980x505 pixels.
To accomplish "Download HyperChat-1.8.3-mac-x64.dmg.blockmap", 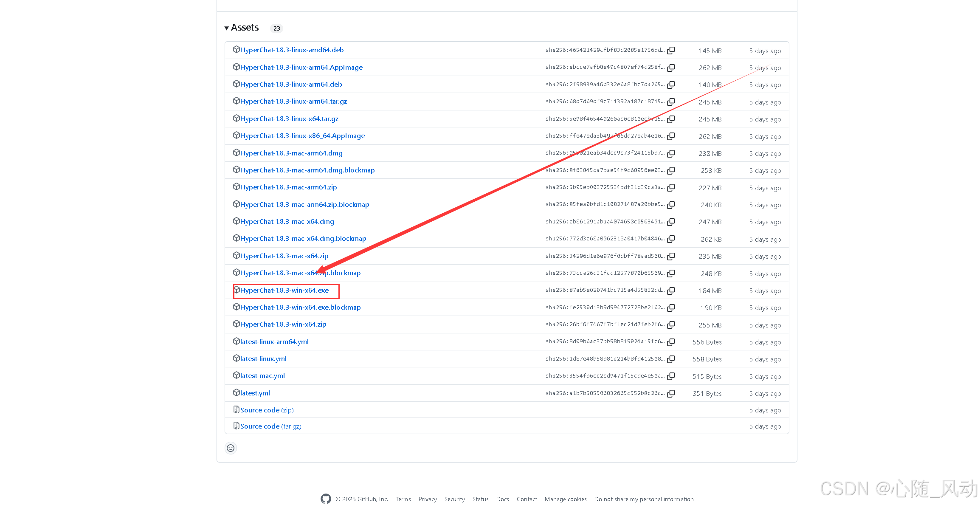I will [303, 239].
